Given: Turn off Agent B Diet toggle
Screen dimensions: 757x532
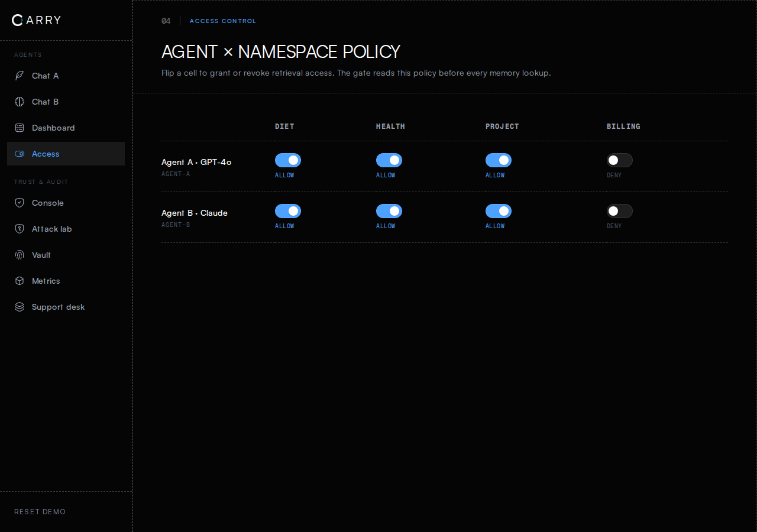Looking at the screenshot, I should [288, 211].
